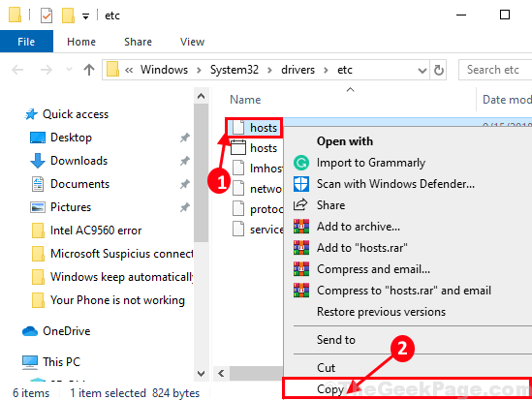The height and width of the screenshot is (400, 532).
Task: Expand the address bar history dropdown
Action: (422, 71)
